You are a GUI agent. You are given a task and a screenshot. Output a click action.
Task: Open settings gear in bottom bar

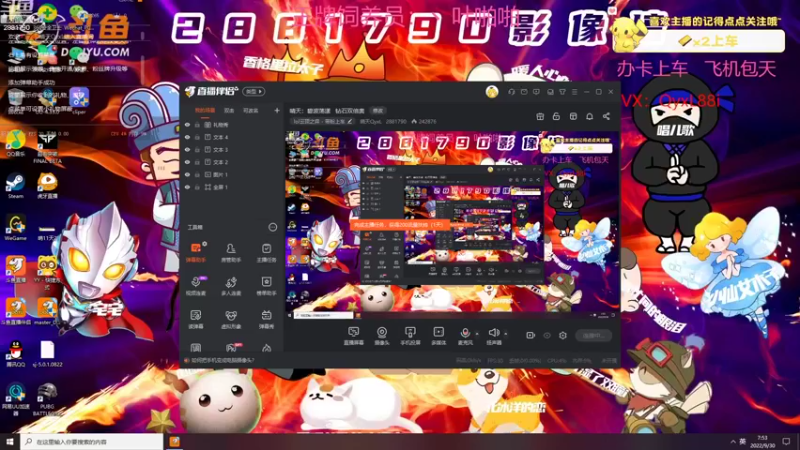563,335
